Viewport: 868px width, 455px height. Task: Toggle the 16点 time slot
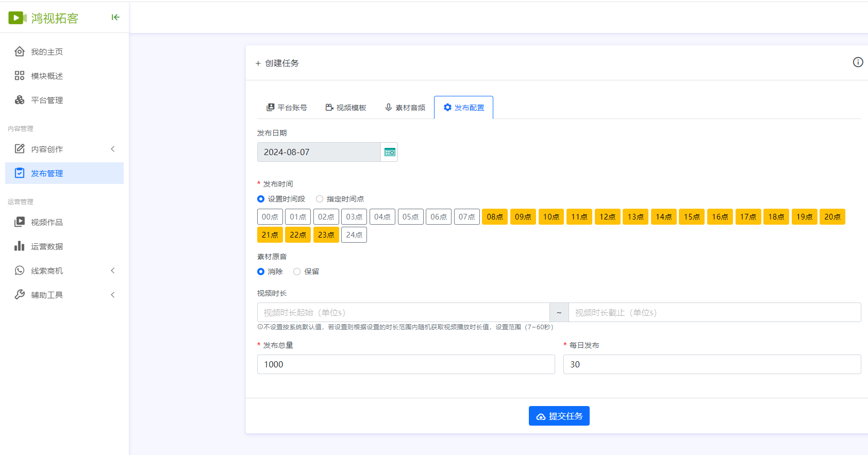(720, 217)
